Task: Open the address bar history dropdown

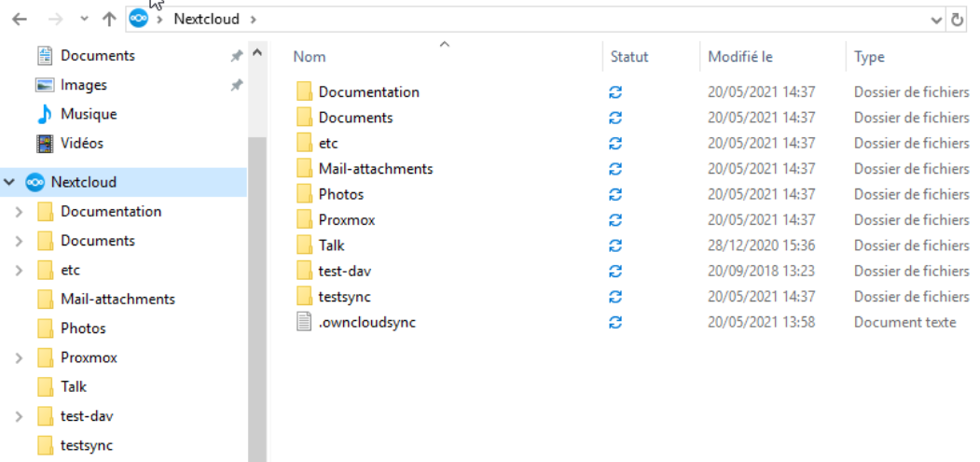Action: (x=936, y=19)
